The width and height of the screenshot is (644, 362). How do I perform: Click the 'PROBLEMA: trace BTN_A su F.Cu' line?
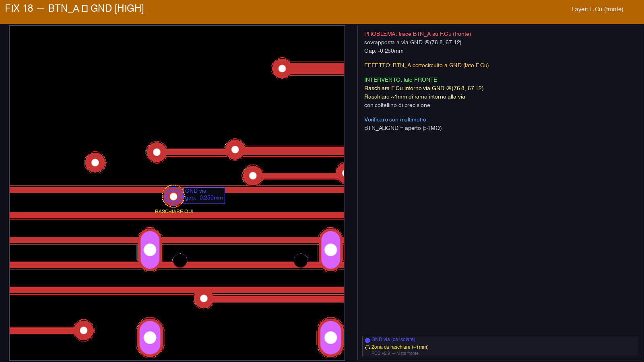point(417,34)
